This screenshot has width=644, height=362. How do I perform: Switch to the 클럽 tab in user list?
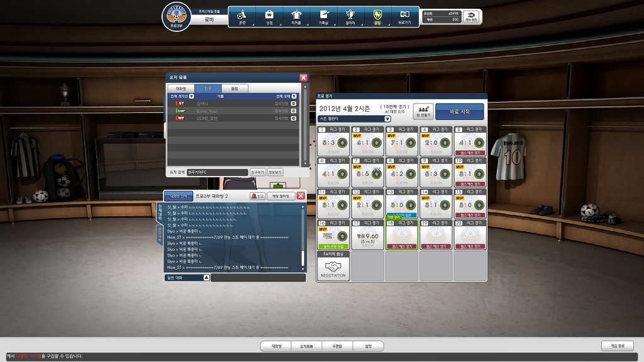click(x=234, y=89)
